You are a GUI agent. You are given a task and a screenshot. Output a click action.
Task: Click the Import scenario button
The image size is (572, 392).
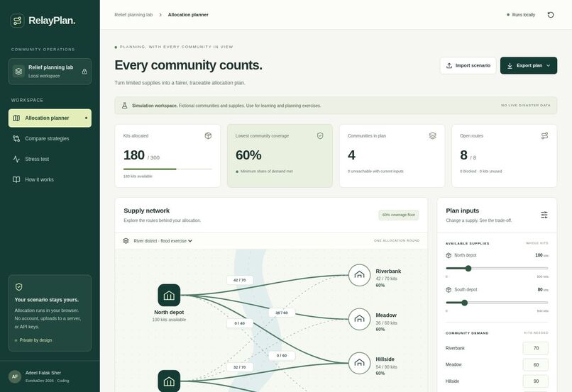[468, 66]
